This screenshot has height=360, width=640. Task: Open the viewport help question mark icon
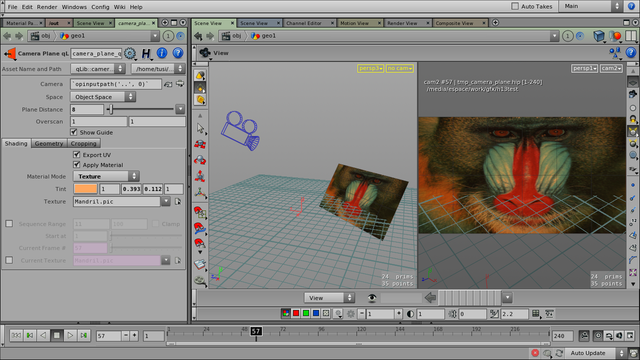pyautogui.click(x=631, y=53)
